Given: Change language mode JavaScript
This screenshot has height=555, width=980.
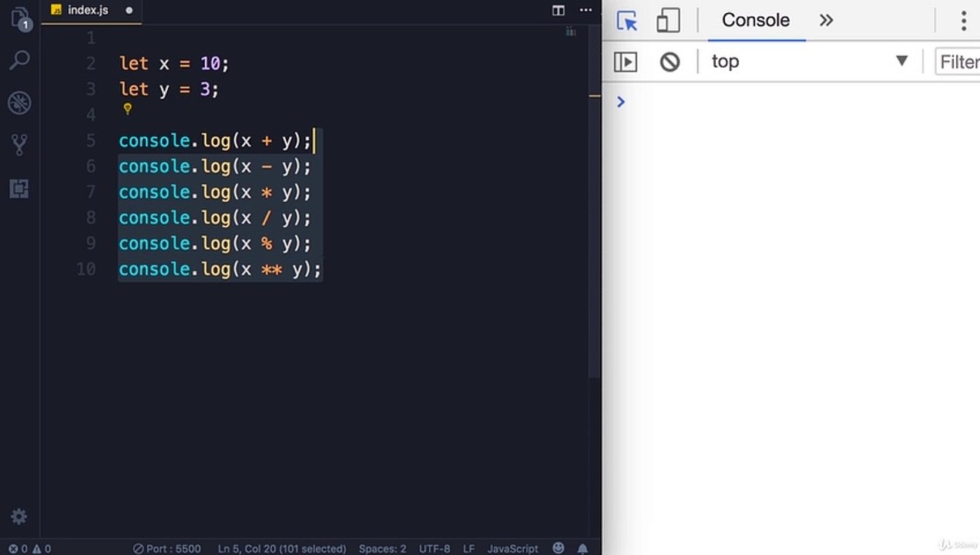Looking at the screenshot, I should (512, 549).
